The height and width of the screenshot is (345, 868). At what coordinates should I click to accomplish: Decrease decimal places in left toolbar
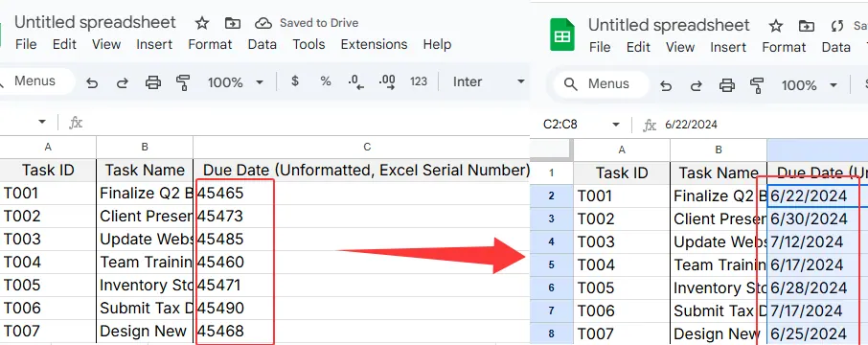(x=356, y=82)
